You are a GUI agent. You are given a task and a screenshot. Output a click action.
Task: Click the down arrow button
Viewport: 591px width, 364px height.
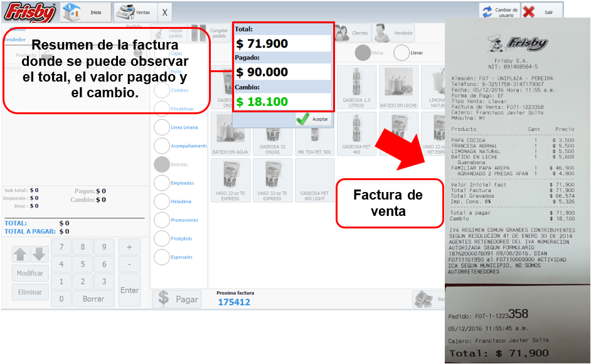[x=39, y=254]
